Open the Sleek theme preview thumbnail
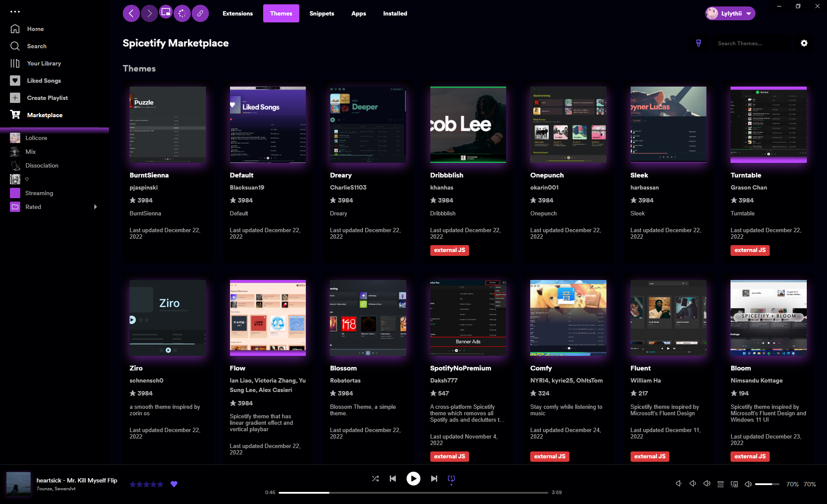827x504 pixels. tap(668, 124)
